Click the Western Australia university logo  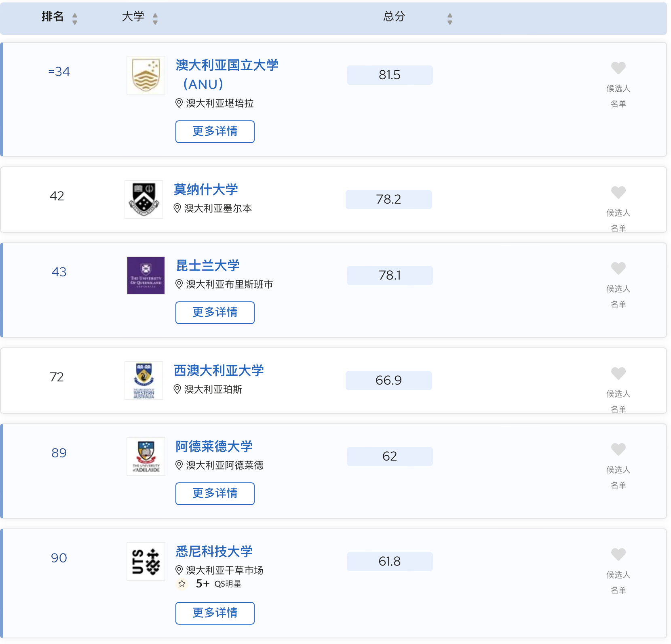tap(144, 381)
